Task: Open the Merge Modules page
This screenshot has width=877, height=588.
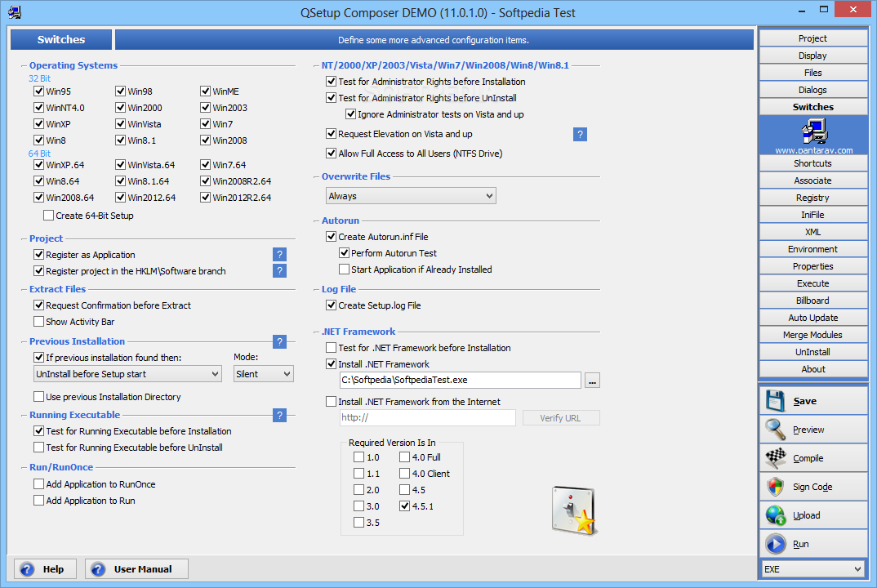Action: 812,335
